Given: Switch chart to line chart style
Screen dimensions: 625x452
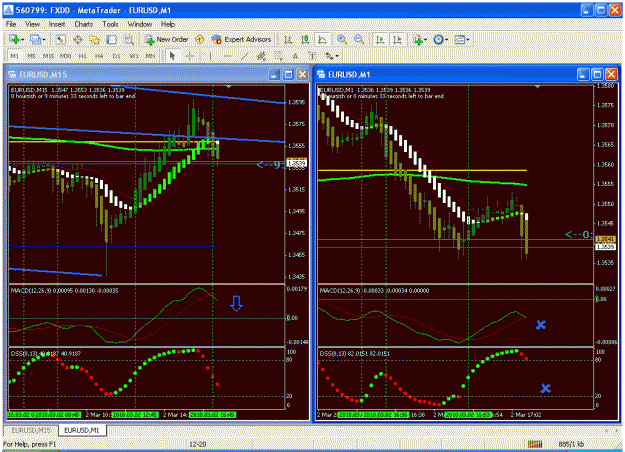Looking at the screenshot, I should pos(322,39).
